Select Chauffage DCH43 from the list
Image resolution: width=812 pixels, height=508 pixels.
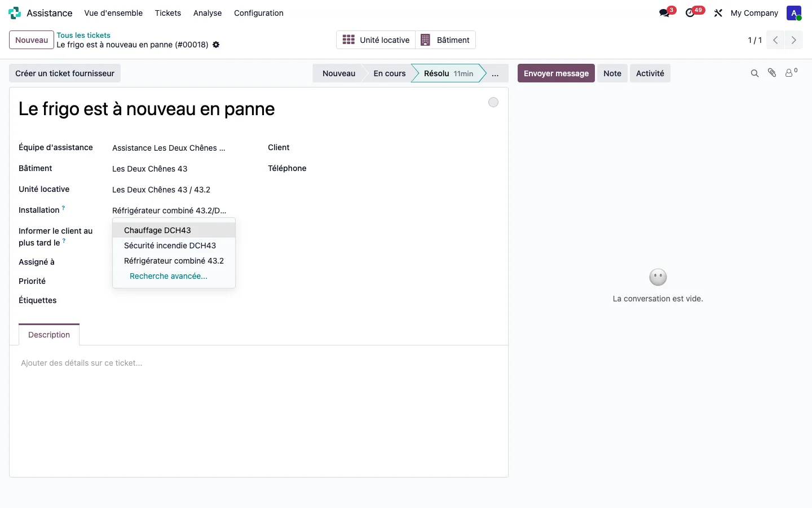point(174,230)
